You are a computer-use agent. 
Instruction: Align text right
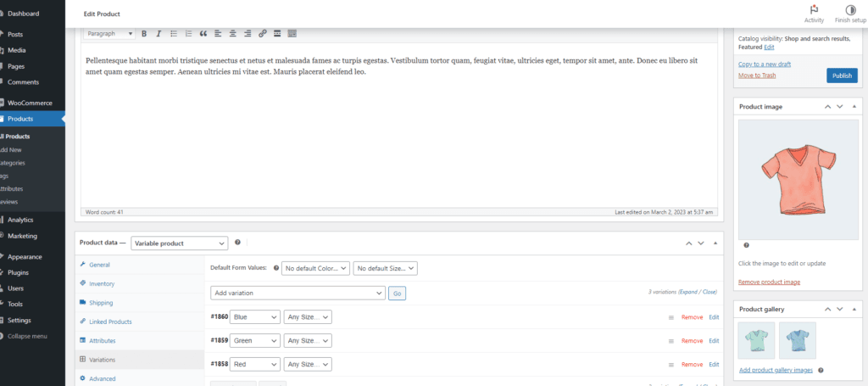248,34
